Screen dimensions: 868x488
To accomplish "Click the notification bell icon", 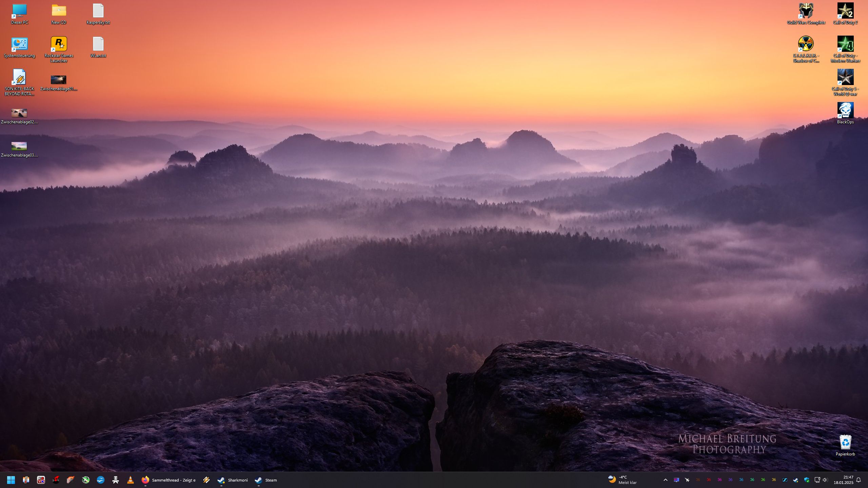I will tap(859, 480).
